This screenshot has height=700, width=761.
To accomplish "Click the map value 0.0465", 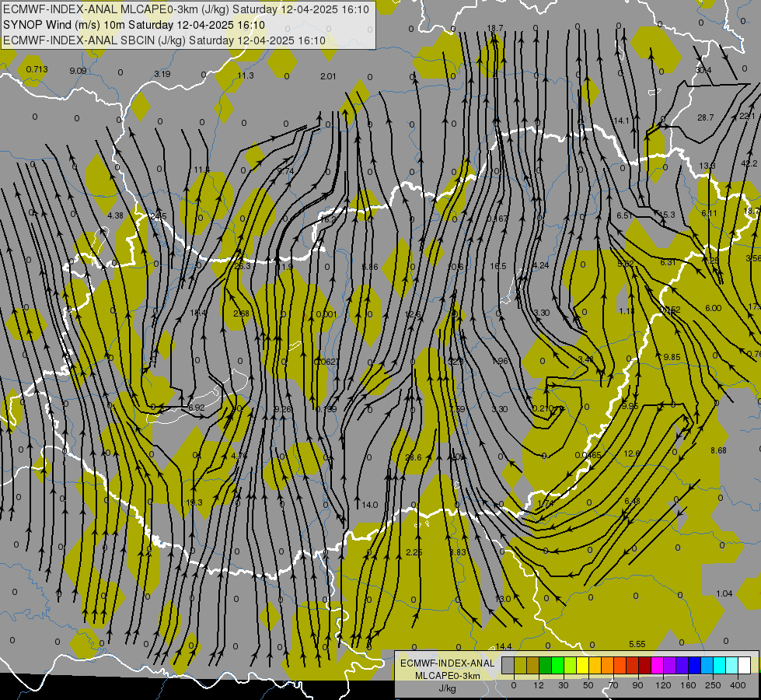I will pos(588,455).
